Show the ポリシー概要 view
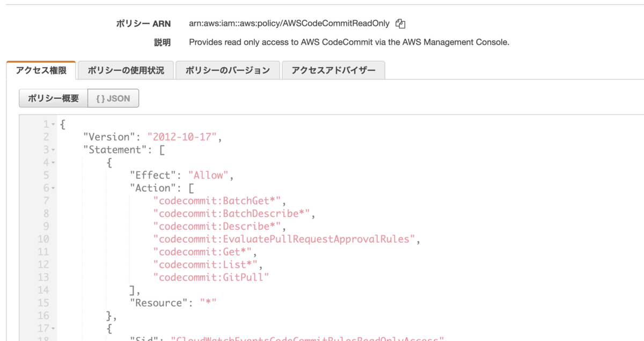Viewport: 644px width, 341px height. click(53, 98)
